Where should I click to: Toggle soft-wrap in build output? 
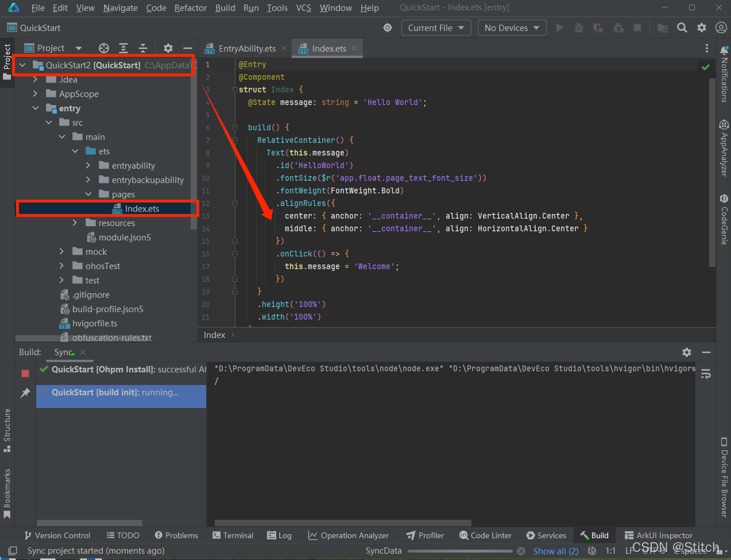pyautogui.click(x=706, y=374)
